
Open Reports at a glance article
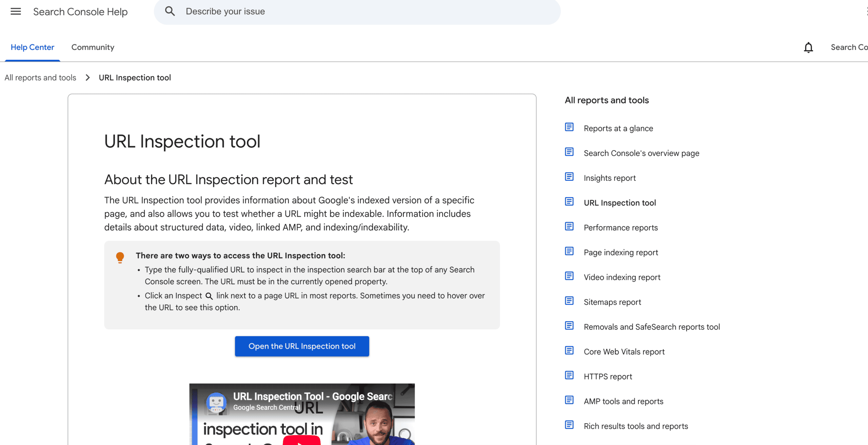pos(618,128)
